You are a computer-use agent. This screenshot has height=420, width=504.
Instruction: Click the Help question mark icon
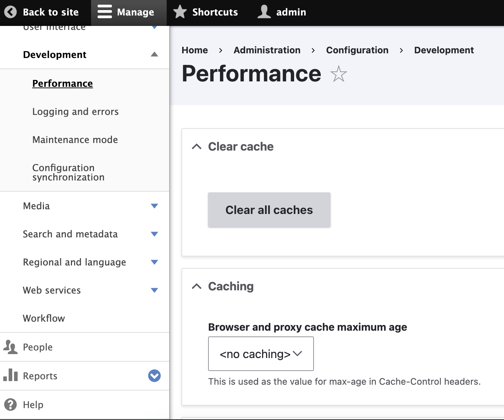(10, 405)
